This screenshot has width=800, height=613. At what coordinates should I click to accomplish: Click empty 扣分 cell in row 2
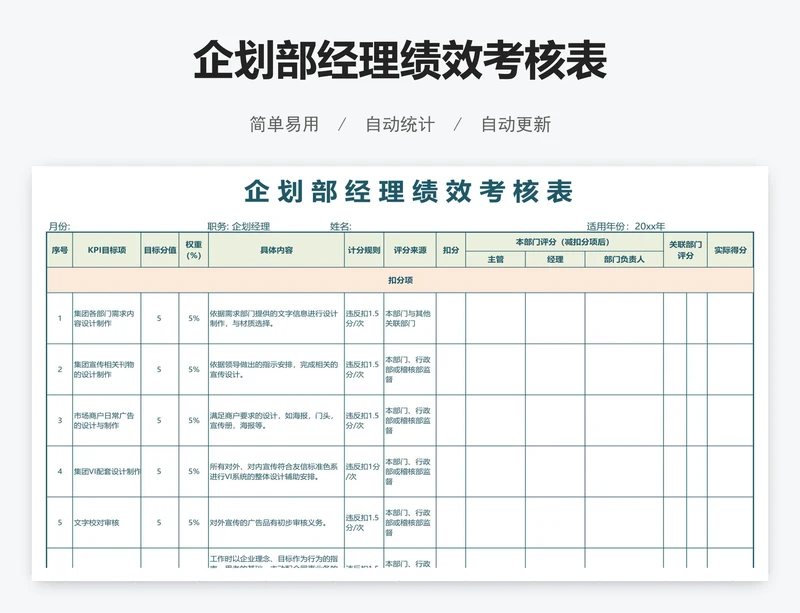[x=451, y=370]
